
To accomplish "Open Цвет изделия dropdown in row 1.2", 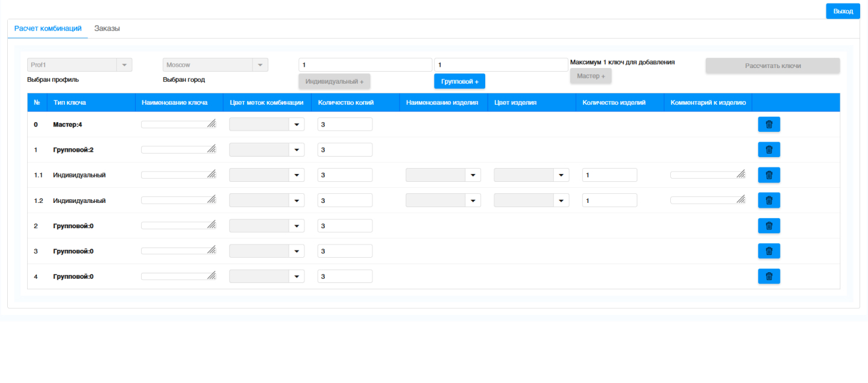I will (531, 201).
